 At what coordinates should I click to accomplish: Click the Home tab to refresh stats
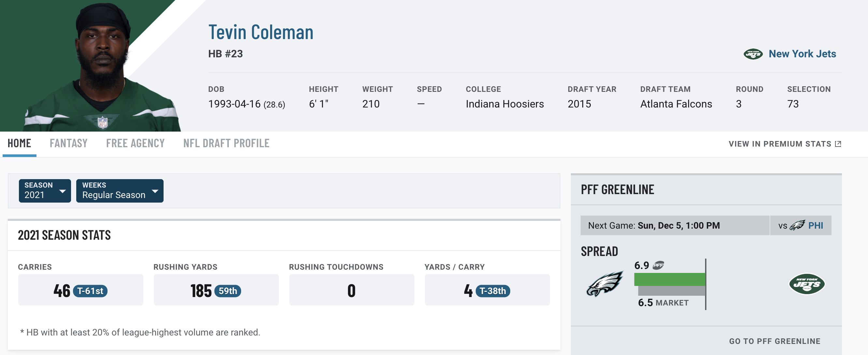[x=19, y=143]
